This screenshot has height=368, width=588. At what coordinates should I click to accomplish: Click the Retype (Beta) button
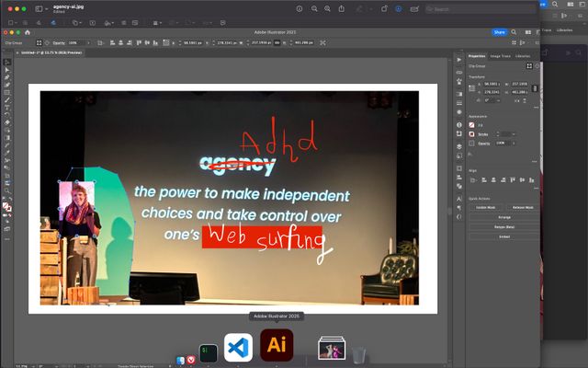[504, 227]
